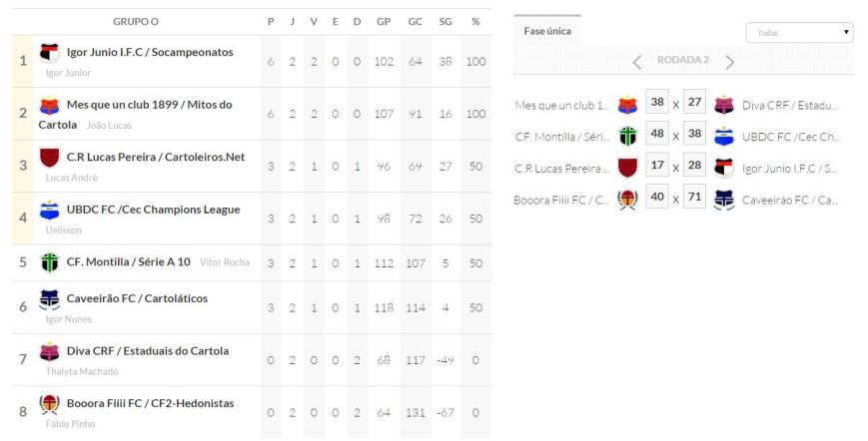Open UBDC FC /Cec Champions League link
Screen dimensions: 868x441
click(x=153, y=210)
